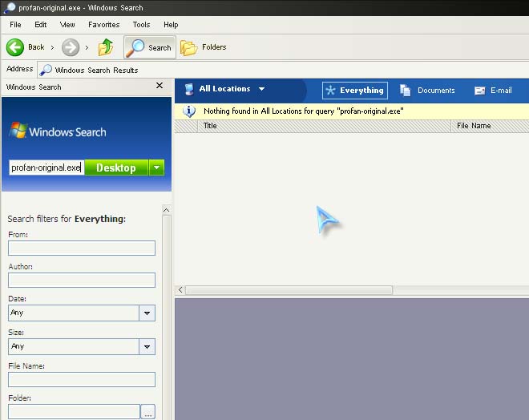
Task: Click the Windows Search logo flag
Action: 18,131
